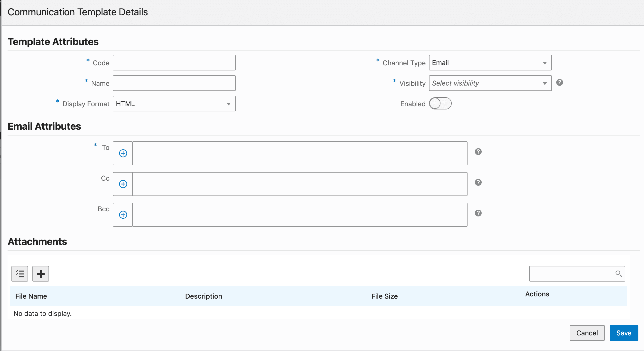Open the Select visibility dropdown
This screenshot has width=644, height=351.
pyautogui.click(x=545, y=83)
